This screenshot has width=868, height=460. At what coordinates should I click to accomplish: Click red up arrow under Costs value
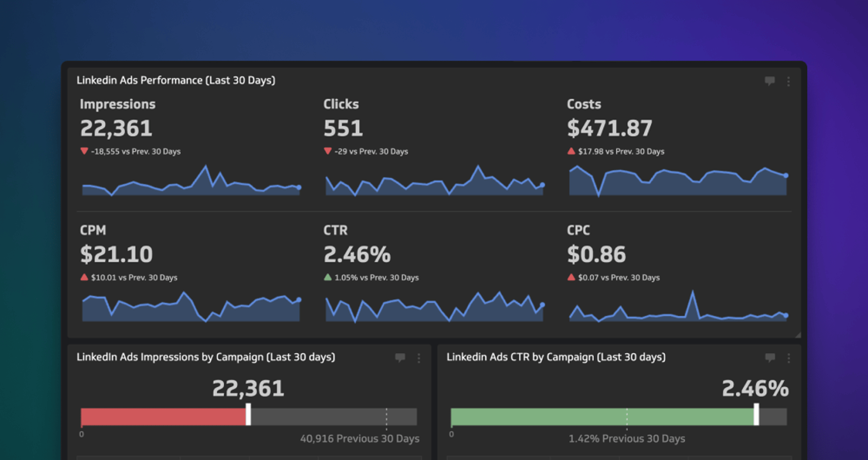tap(571, 151)
